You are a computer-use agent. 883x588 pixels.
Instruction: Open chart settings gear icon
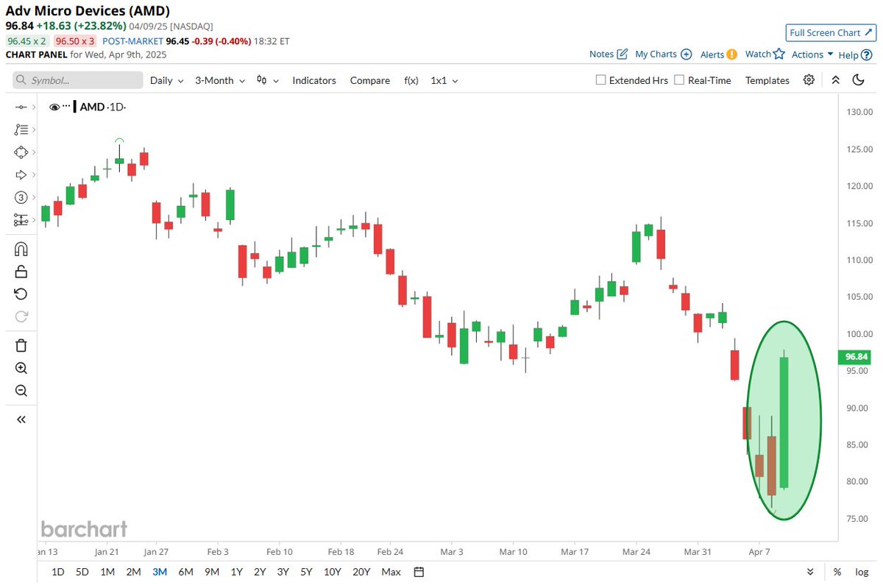(809, 80)
